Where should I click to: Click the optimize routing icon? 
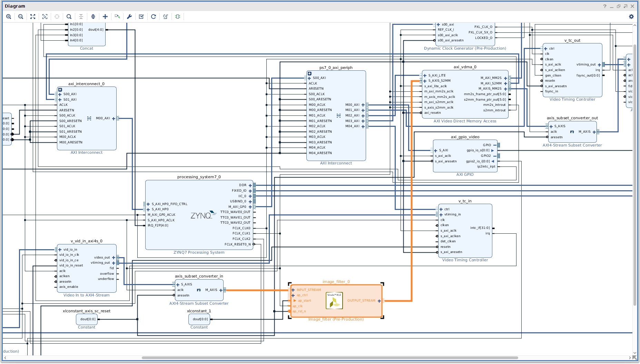(x=166, y=17)
